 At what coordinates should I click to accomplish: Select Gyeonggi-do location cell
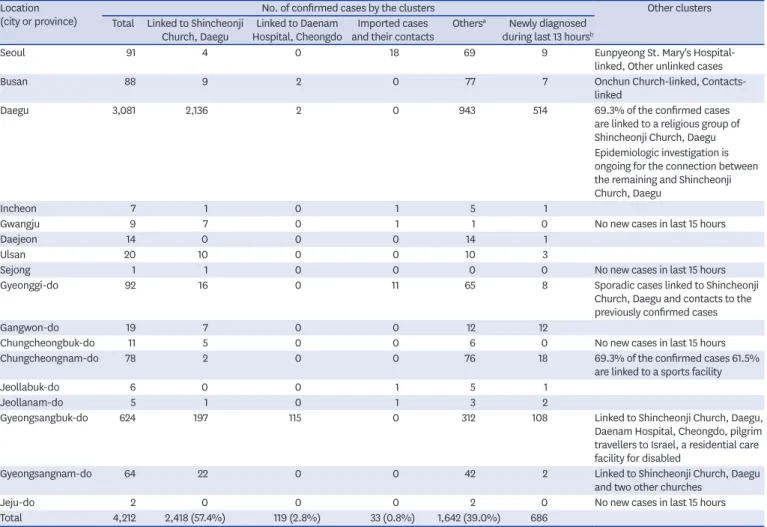tap(29, 285)
